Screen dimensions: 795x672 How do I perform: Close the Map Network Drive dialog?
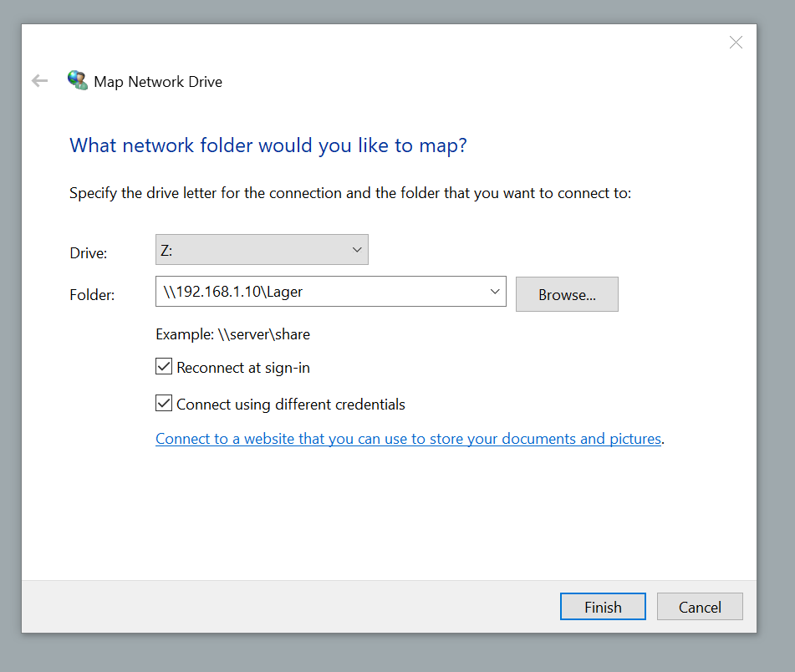click(736, 43)
